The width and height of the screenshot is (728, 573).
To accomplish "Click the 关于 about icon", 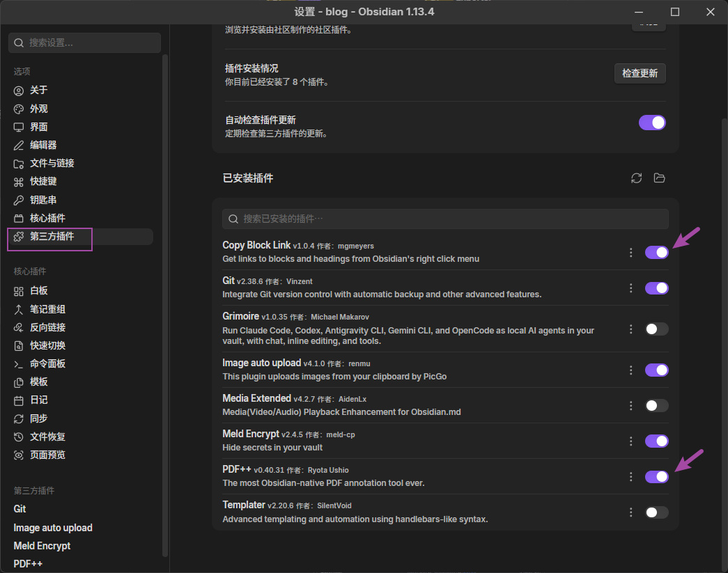I will (x=19, y=91).
